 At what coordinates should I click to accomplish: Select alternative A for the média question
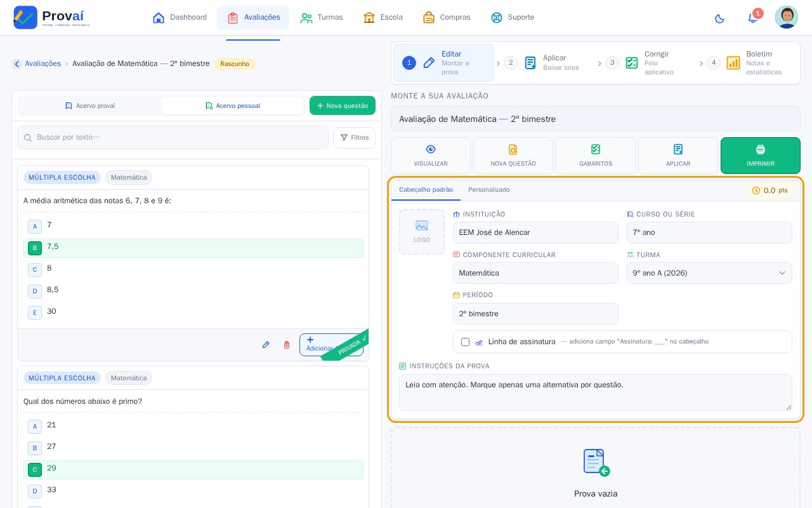pyautogui.click(x=193, y=226)
